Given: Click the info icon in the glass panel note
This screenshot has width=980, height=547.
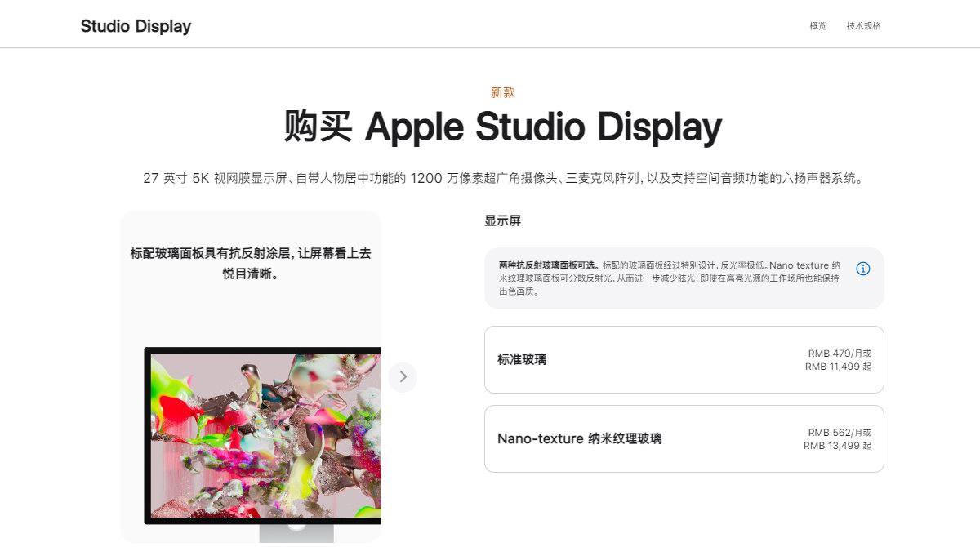Looking at the screenshot, I should coord(863,269).
